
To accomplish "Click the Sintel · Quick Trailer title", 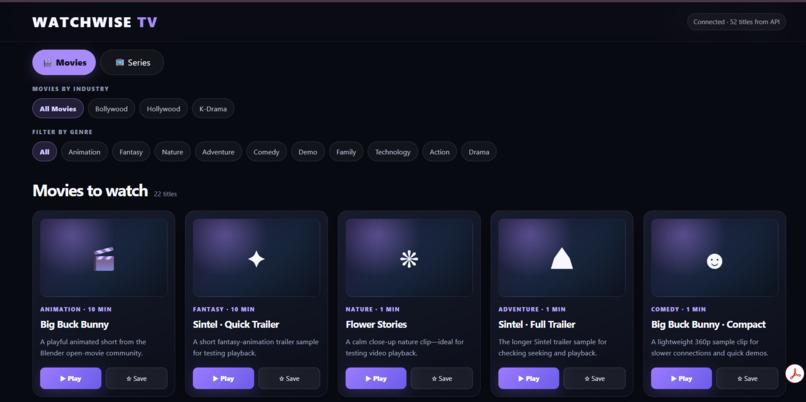I will pyautogui.click(x=236, y=324).
